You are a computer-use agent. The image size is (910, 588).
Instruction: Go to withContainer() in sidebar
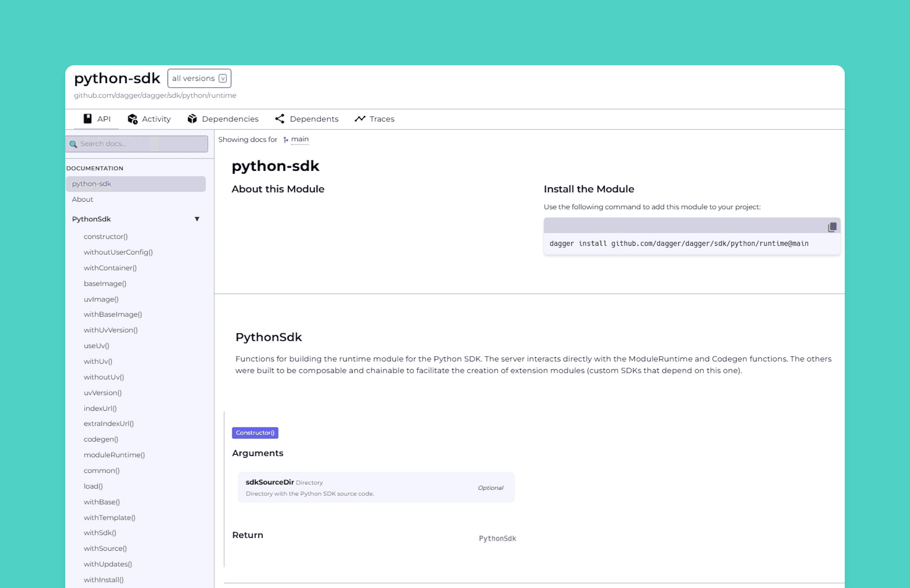pos(110,268)
